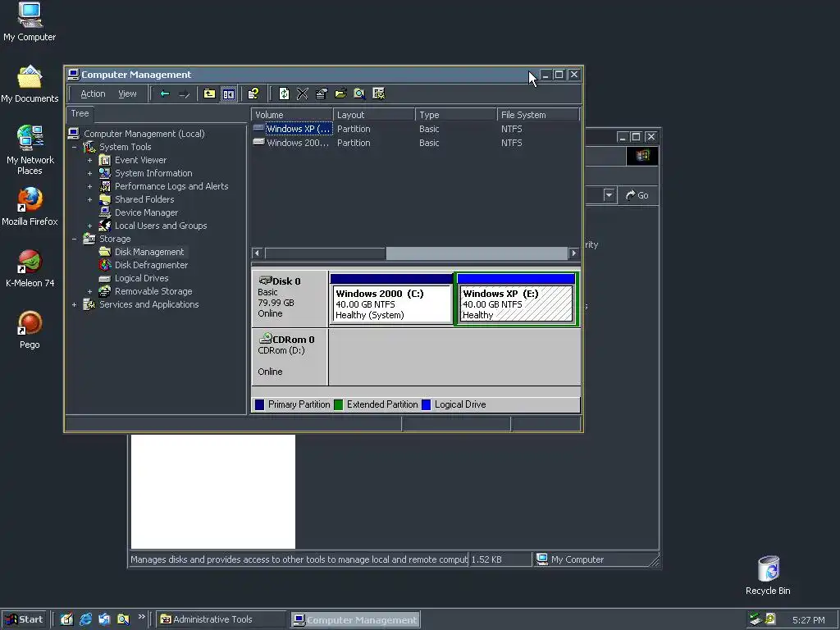This screenshot has height=630, width=840.
Task: Expand Performance Logs and Alerts node
Action: (90, 186)
